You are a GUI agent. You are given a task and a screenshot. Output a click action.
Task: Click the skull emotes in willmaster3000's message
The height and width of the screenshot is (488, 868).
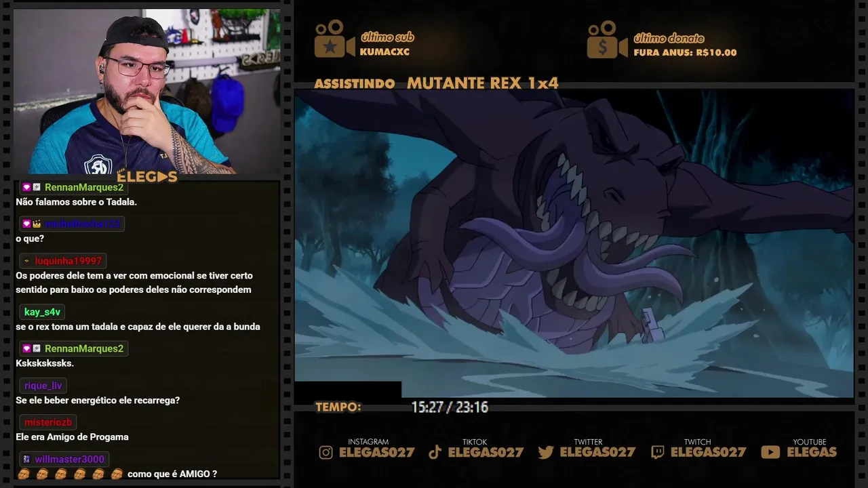[70, 474]
